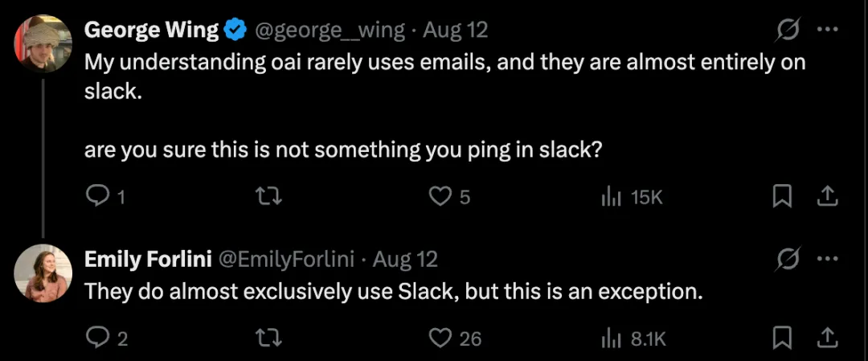Bookmark George Wing's tweet
868x361 pixels.
(781, 196)
